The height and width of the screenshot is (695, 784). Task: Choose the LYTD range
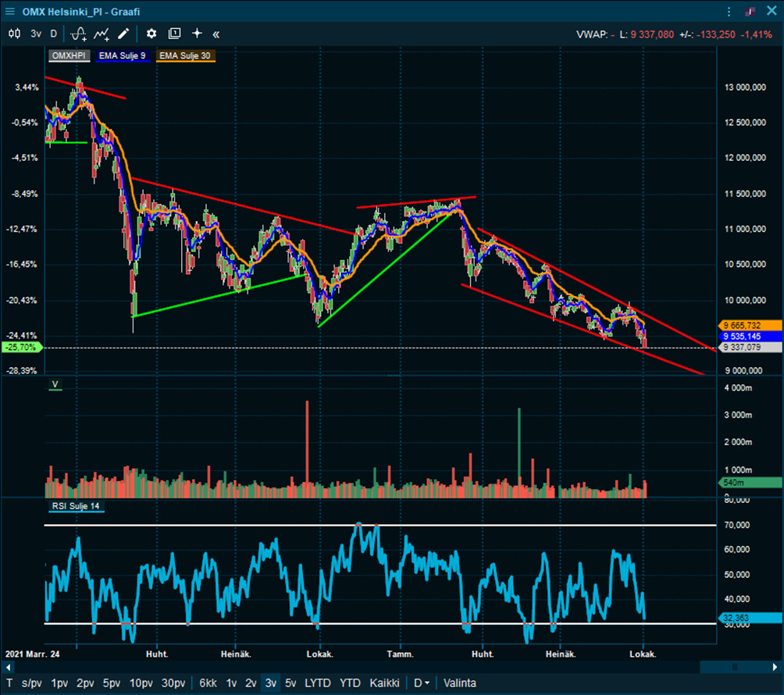pyautogui.click(x=318, y=683)
